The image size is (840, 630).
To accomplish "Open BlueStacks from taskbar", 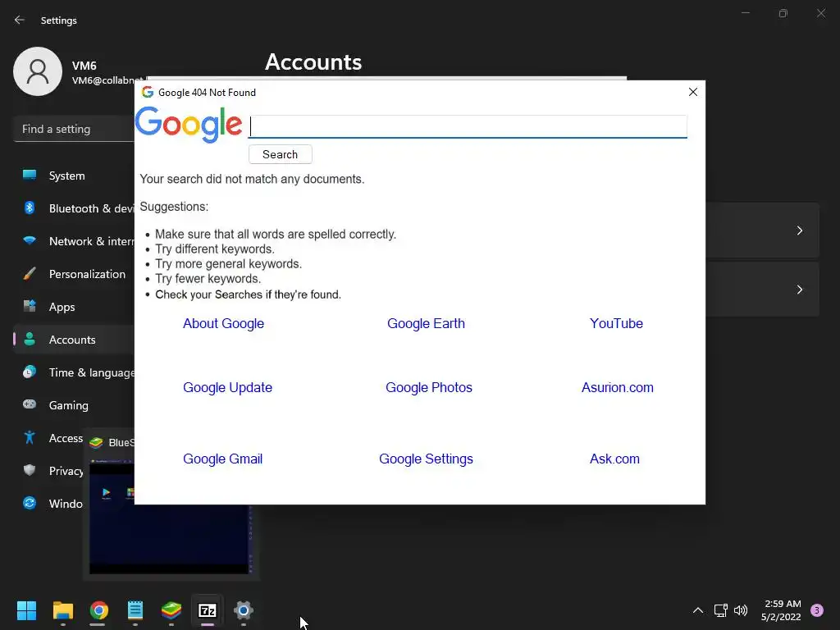I will [171, 610].
